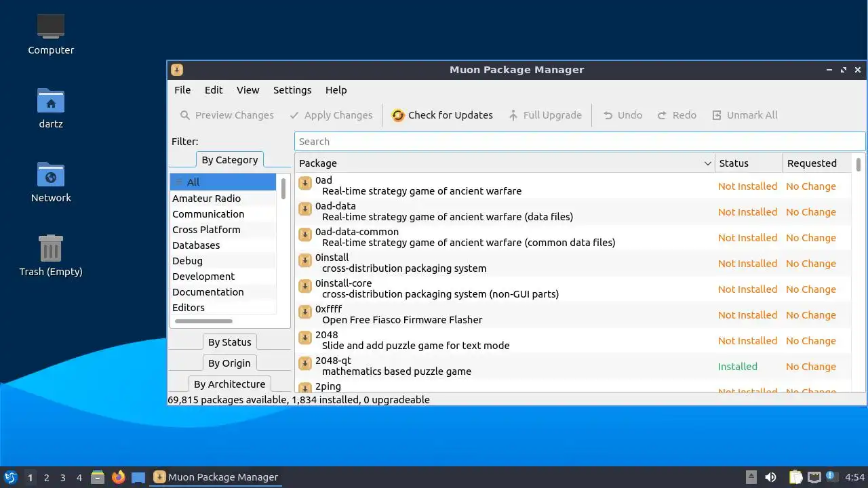Open the Help menu
The image size is (868, 488).
336,90
